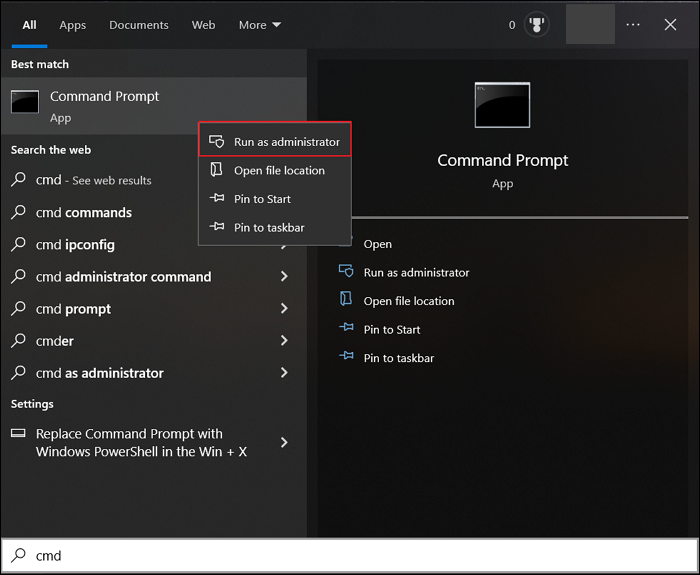
Task: Switch to the Documents tab
Action: [139, 25]
